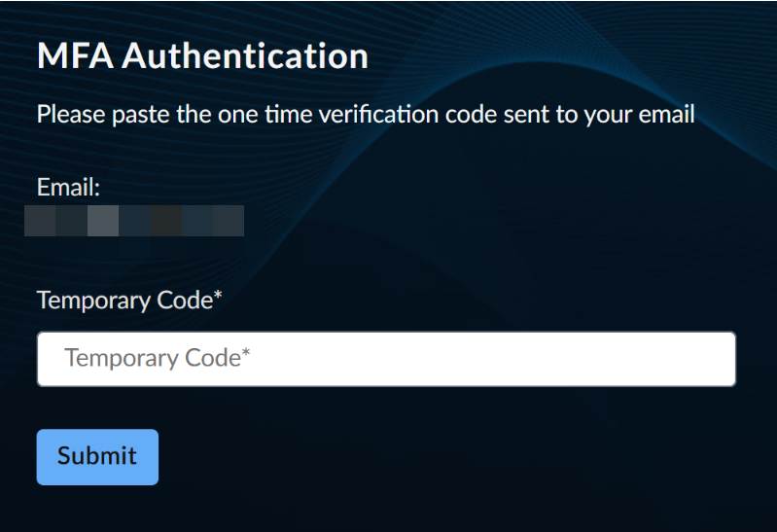This screenshot has height=532, width=777.
Task: Click the asterisk on Temporary Code label
Action: point(218,296)
